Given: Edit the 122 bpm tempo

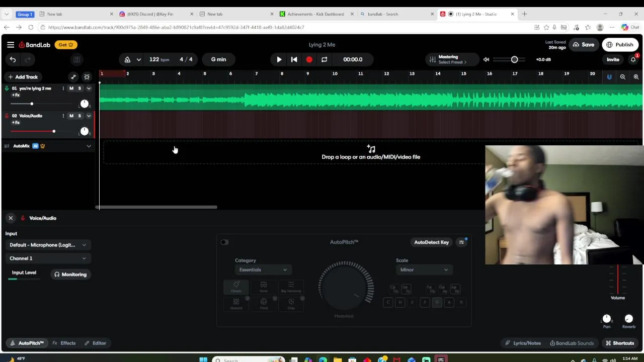Looking at the screenshot, I should coord(159,59).
